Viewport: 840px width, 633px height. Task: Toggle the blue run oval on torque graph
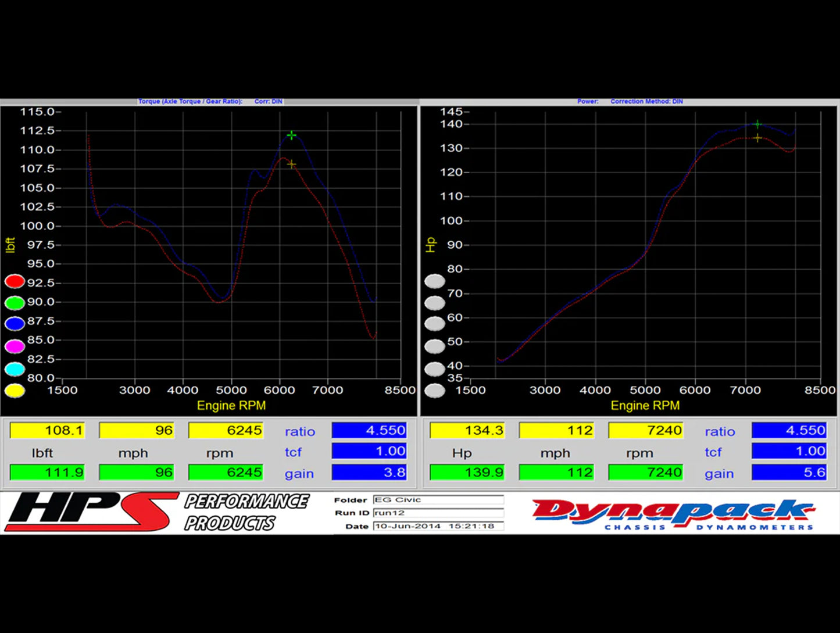click(15, 324)
